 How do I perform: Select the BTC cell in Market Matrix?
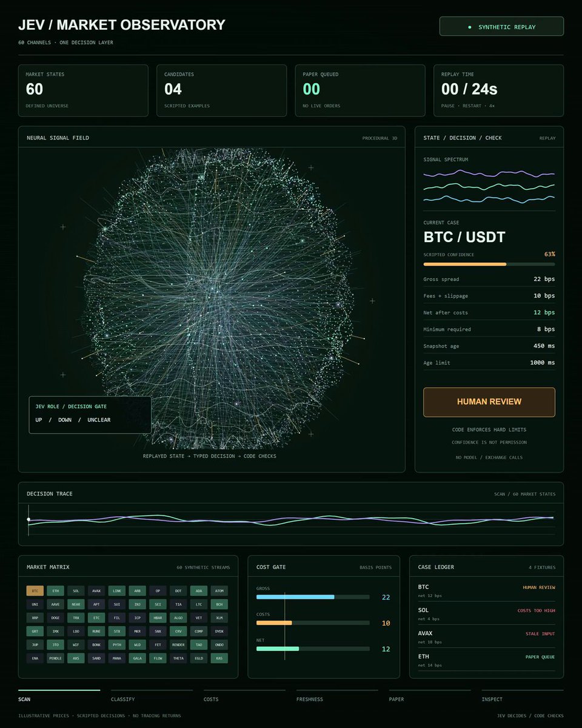35,590
